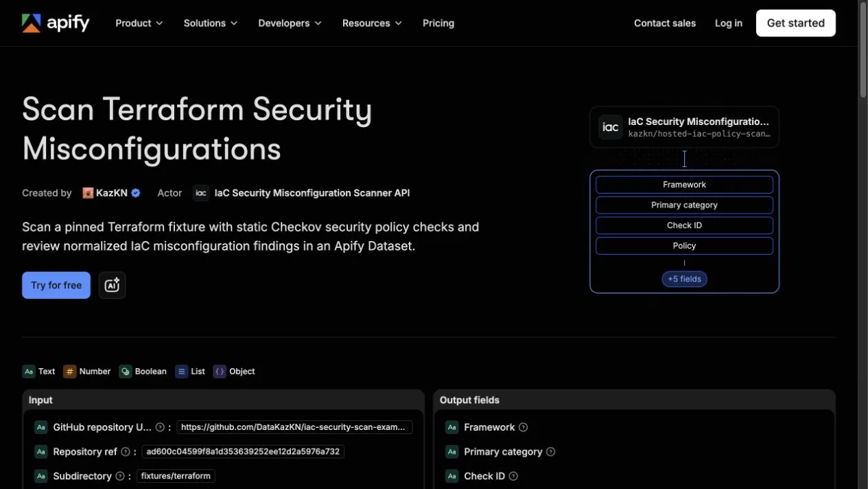This screenshot has width=868, height=489.
Task: Click the Get started button
Action: click(796, 23)
